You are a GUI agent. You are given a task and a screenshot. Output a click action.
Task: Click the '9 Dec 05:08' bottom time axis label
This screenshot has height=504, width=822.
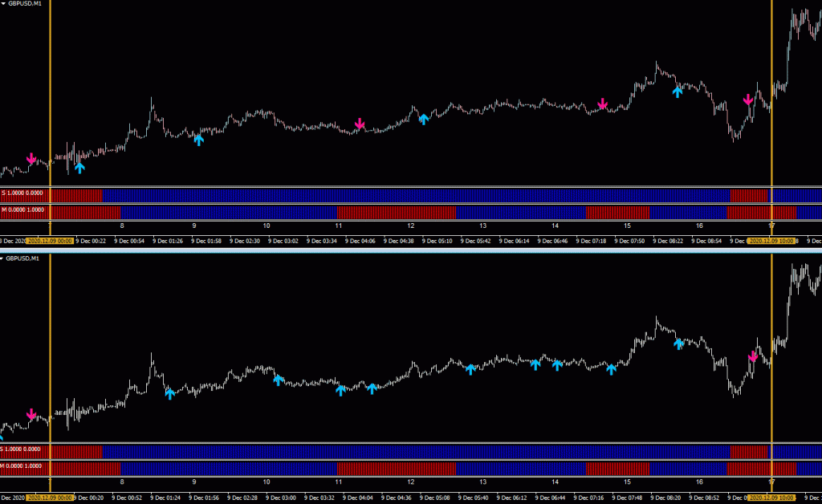(x=435, y=498)
